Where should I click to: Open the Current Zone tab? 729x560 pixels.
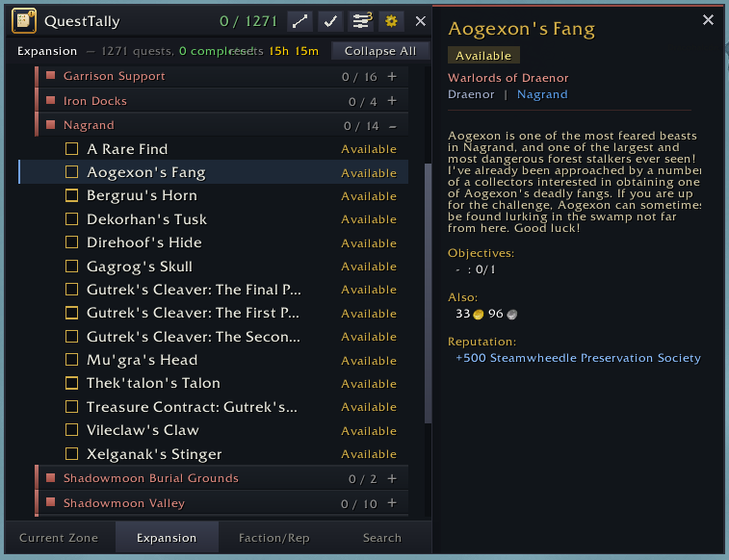click(59, 538)
